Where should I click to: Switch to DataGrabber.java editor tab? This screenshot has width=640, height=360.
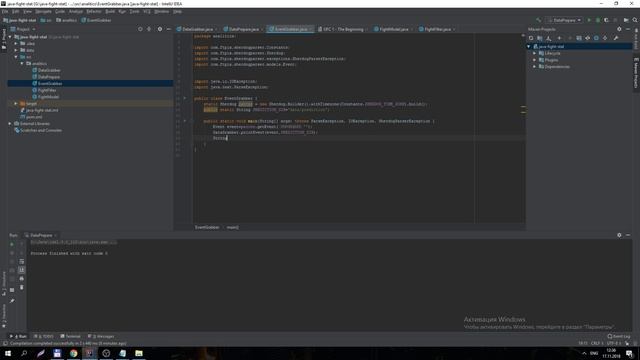(198, 29)
